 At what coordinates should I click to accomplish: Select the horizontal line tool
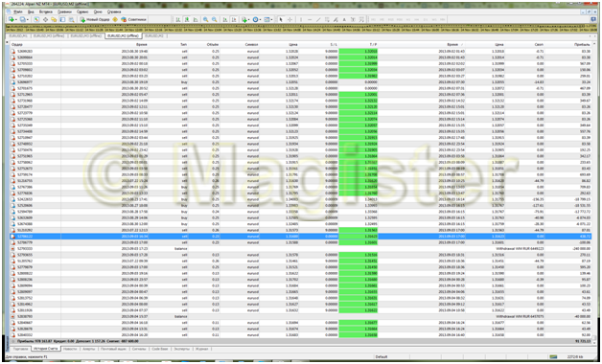(x=310, y=19)
